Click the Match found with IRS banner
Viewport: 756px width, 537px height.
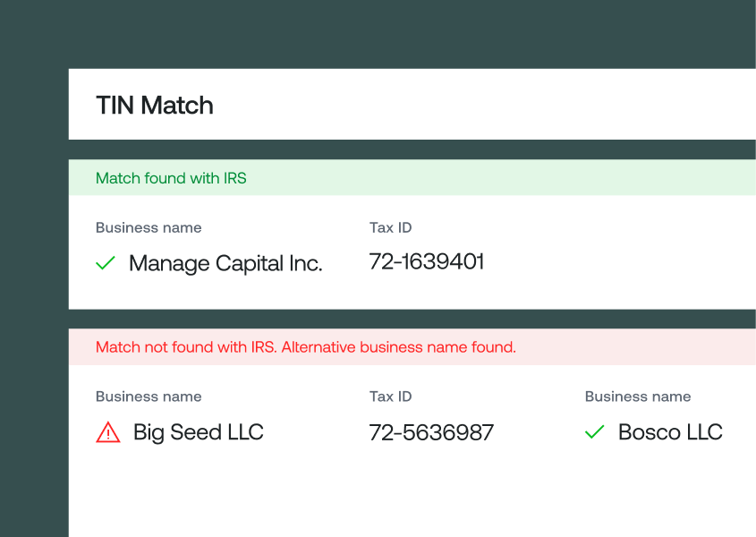tap(171, 178)
